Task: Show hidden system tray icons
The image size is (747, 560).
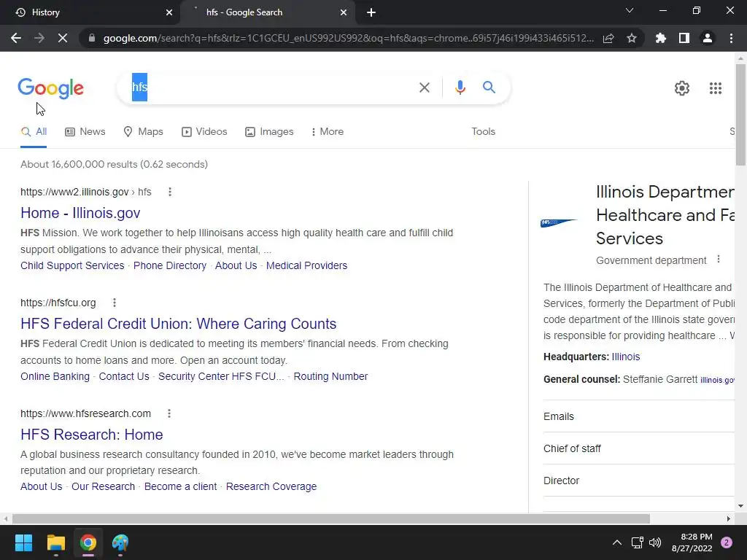Action: point(617,542)
